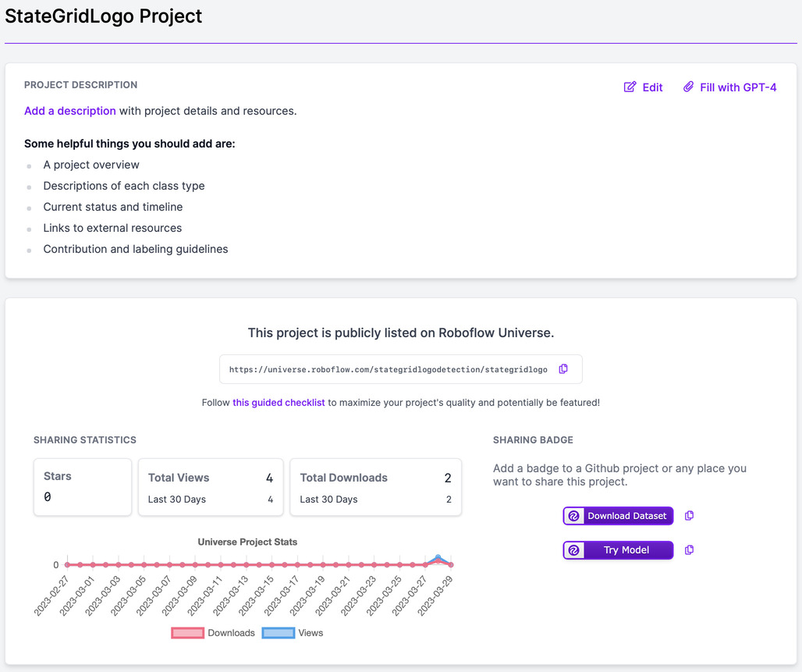Click the Views peak point on chart
The width and height of the screenshot is (802, 672).
click(438, 557)
